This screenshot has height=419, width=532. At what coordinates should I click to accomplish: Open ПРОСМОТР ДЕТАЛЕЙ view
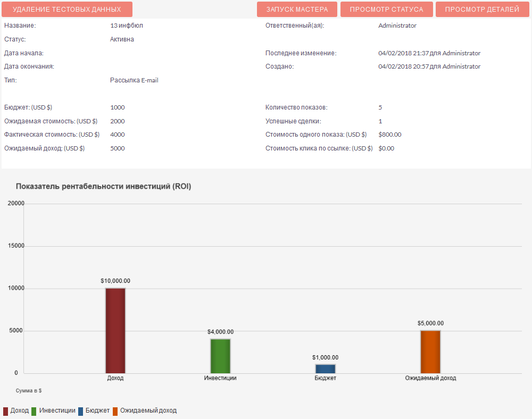pyautogui.click(x=482, y=10)
